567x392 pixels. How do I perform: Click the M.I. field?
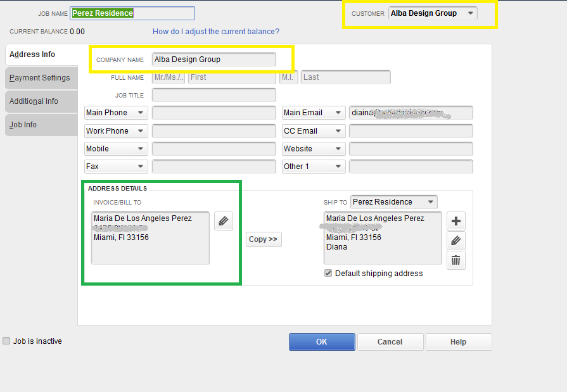click(x=288, y=77)
